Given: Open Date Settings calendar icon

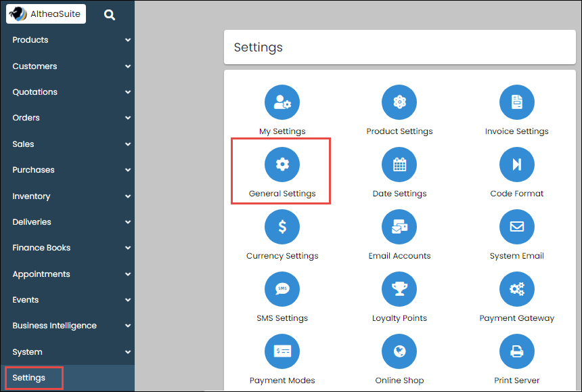Looking at the screenshot, I should click(x=399, y=165).
